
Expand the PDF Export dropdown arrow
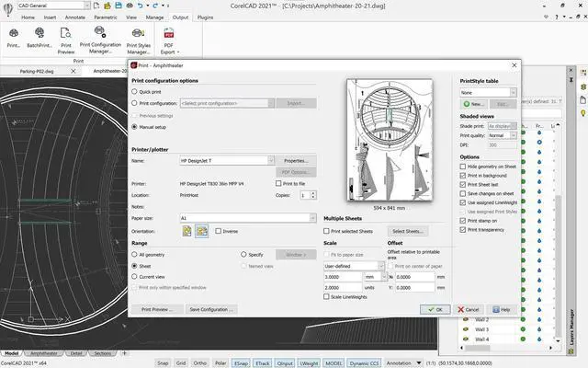tap(178, 52)
